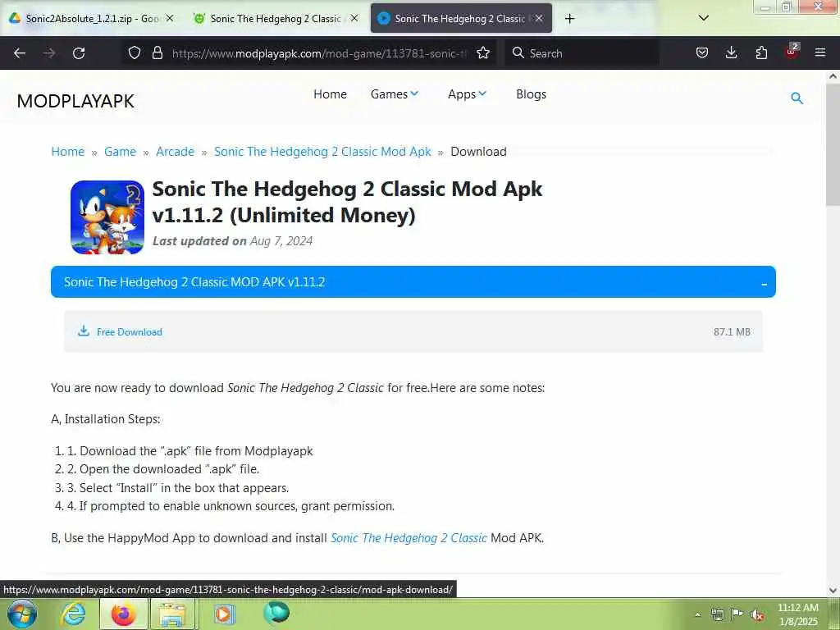The height and width of the screenshot is (630, 840).
Task: Click the Last updated Aug 7, 2024 text
Action: (232, 241)
